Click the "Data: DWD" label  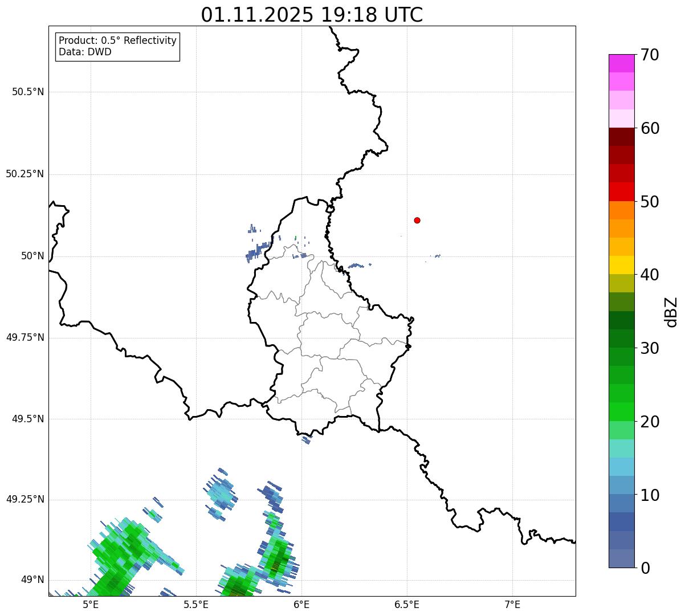click(x=85, y=52)
